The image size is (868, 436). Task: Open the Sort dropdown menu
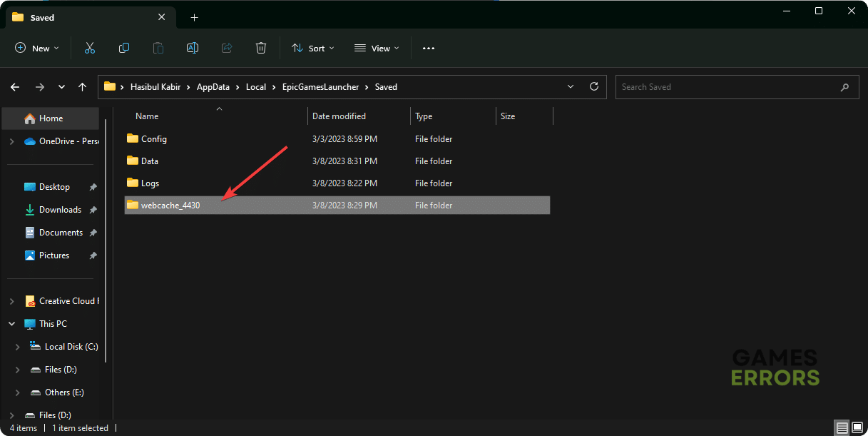tap(312, 48)
